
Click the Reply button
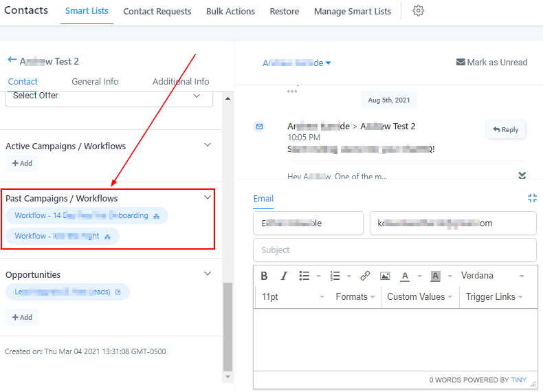tap(505, 129)
